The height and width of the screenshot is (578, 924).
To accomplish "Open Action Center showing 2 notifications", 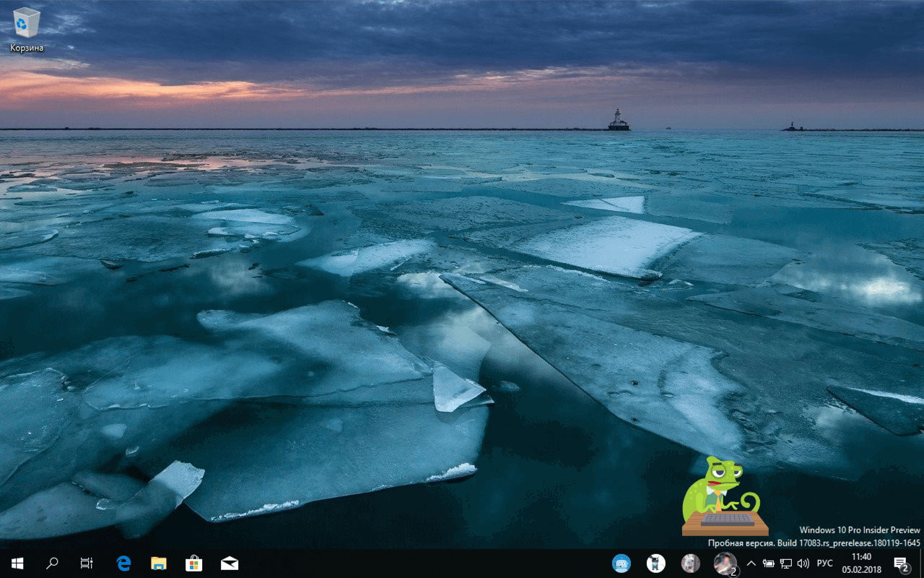I will point(901,563).
